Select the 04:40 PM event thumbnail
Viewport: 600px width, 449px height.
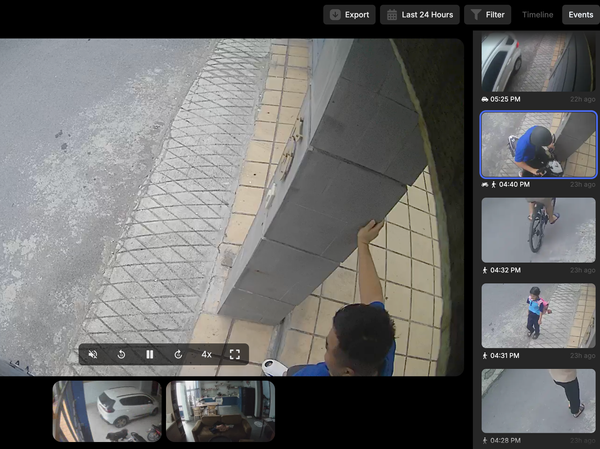coord(538,144)
